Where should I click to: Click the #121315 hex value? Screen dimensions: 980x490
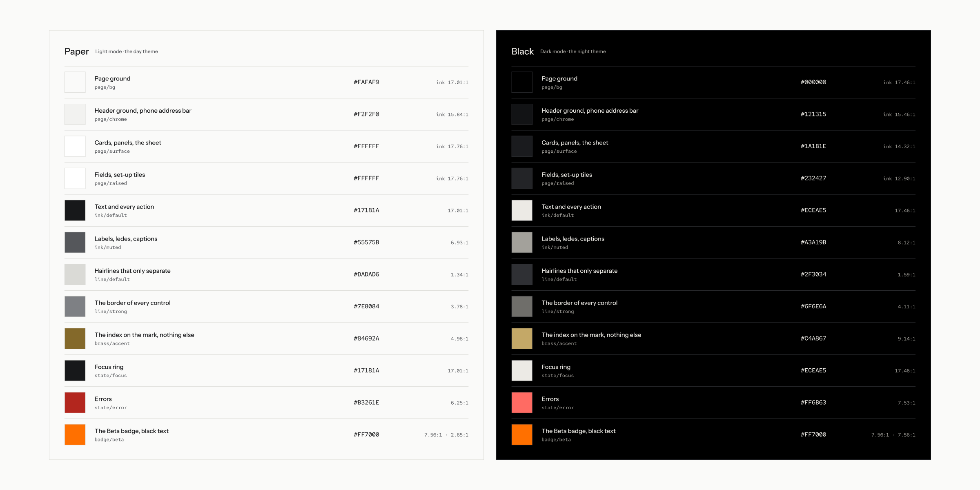(x=813, y=114)
